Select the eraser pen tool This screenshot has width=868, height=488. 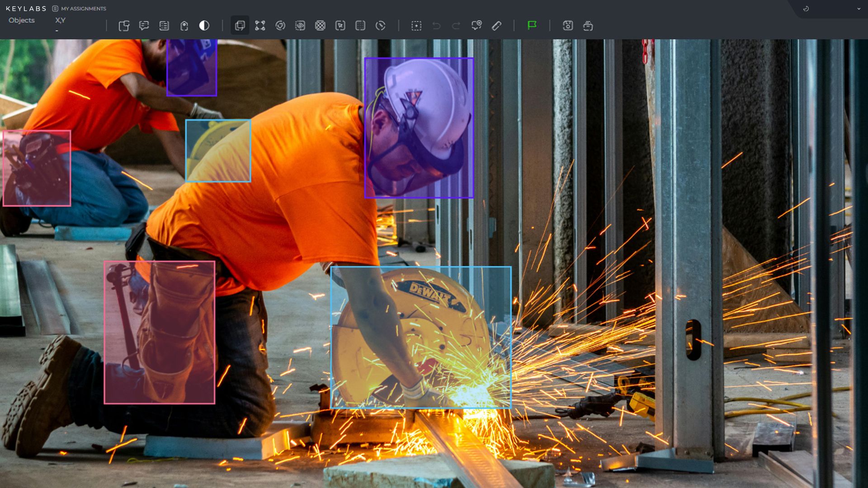[496, 26]
